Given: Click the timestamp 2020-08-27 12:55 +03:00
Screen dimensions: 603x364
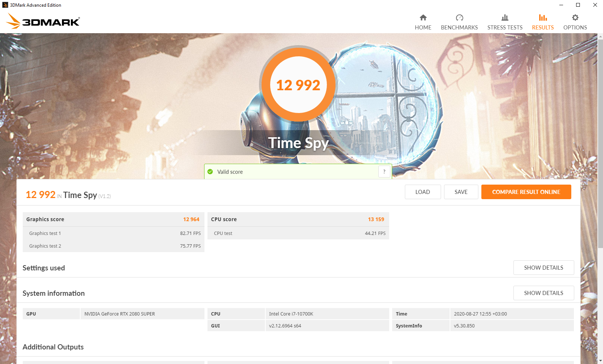Looking at the screenshot, I should 480,314.
